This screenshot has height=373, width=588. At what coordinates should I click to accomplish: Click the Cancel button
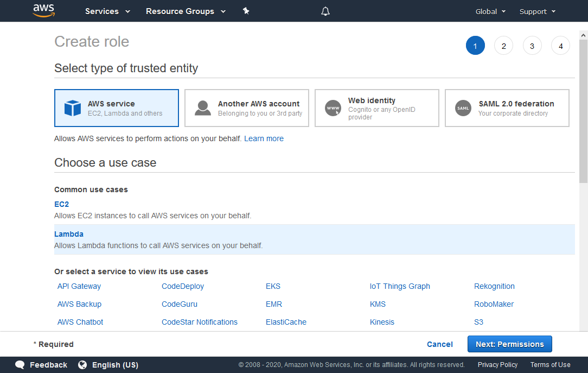click(x=439, y=344)
